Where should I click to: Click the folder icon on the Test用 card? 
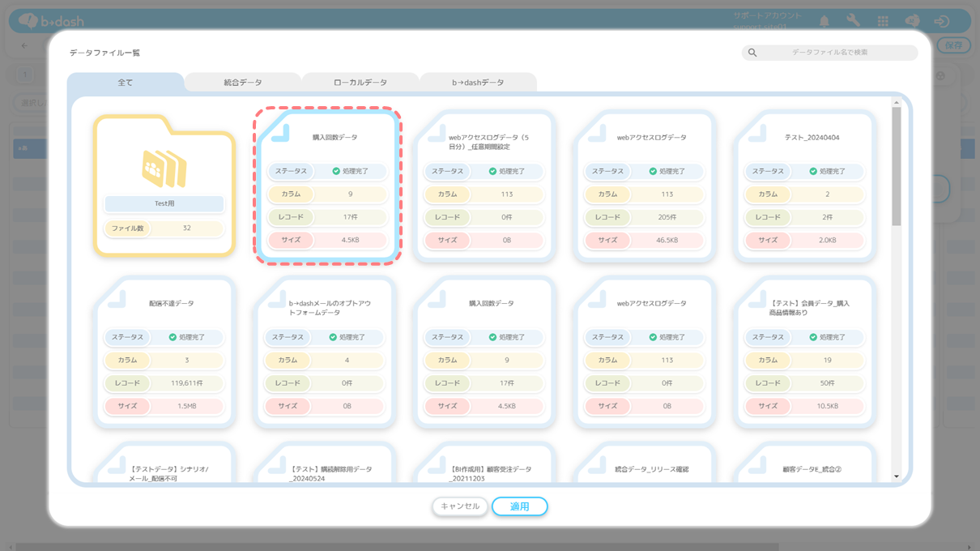coord(164,168)
